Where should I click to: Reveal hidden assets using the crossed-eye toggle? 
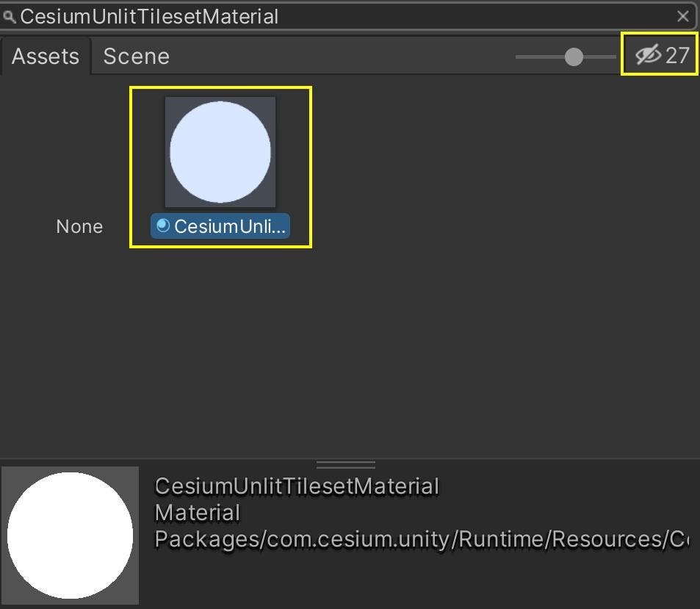[649, 54]
